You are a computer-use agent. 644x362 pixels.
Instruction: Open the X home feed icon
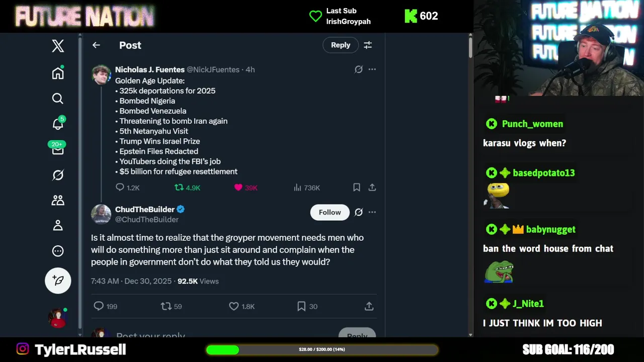click(x=58, y=73)
